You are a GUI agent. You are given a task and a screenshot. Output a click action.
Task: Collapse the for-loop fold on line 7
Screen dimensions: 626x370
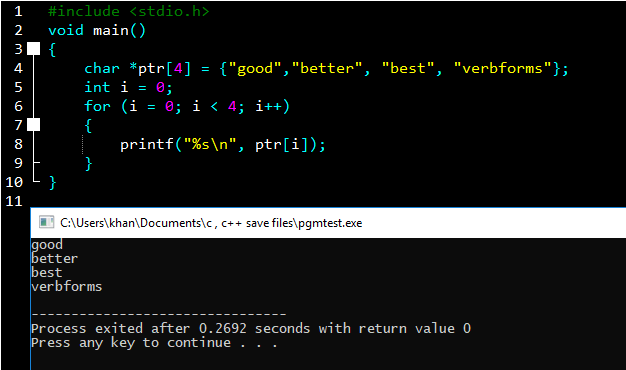(x=34, y=125)
